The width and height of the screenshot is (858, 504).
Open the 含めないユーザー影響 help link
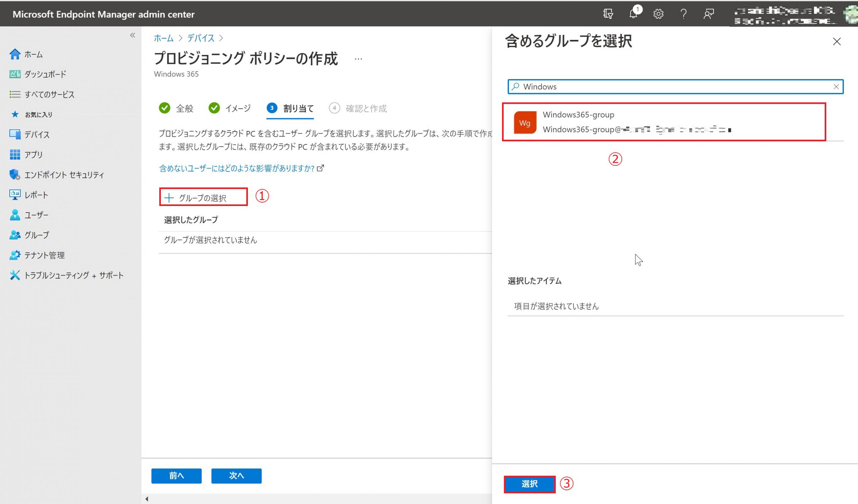coord(237,168)
